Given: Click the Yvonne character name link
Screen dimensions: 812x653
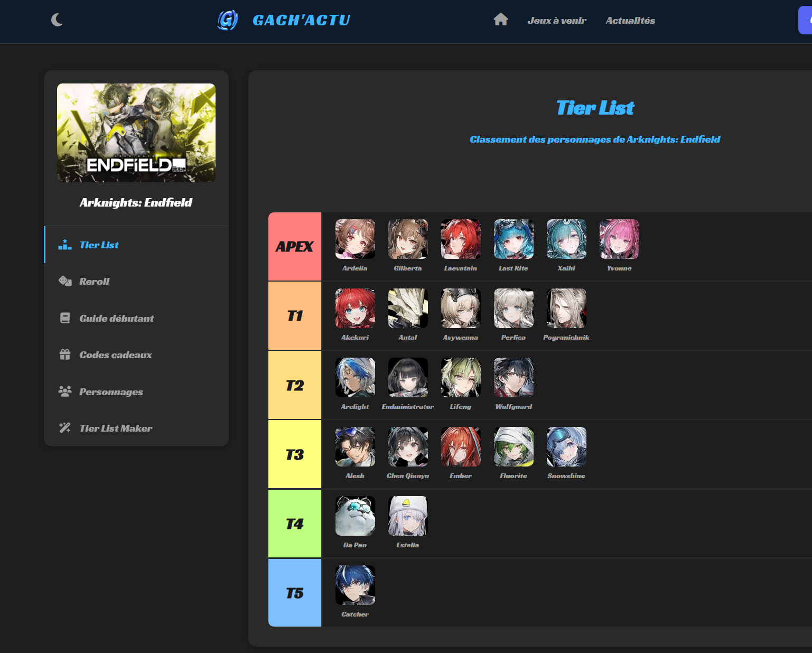Looking at the screenshot, I should pyautogui.click(x=619, y=268).
